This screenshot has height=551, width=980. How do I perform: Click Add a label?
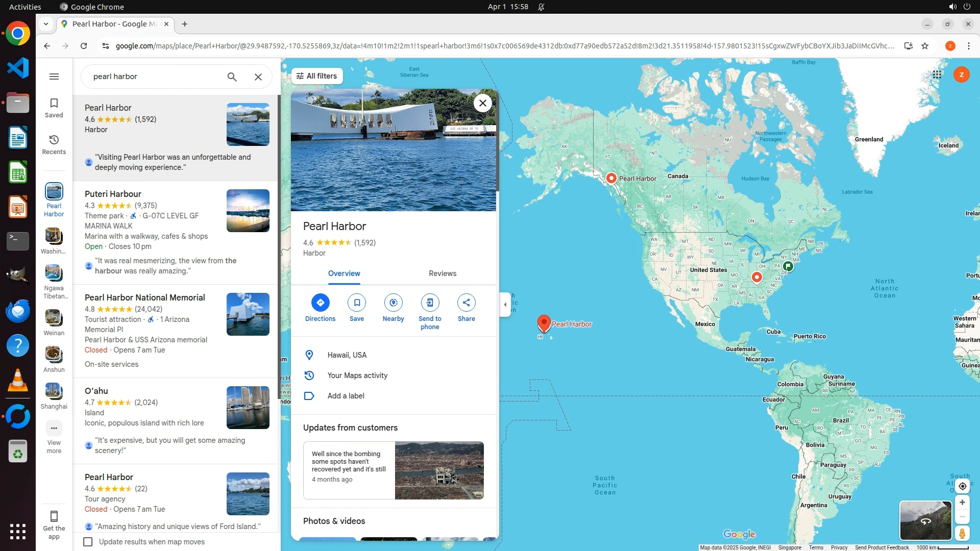(x=346, y=396)
